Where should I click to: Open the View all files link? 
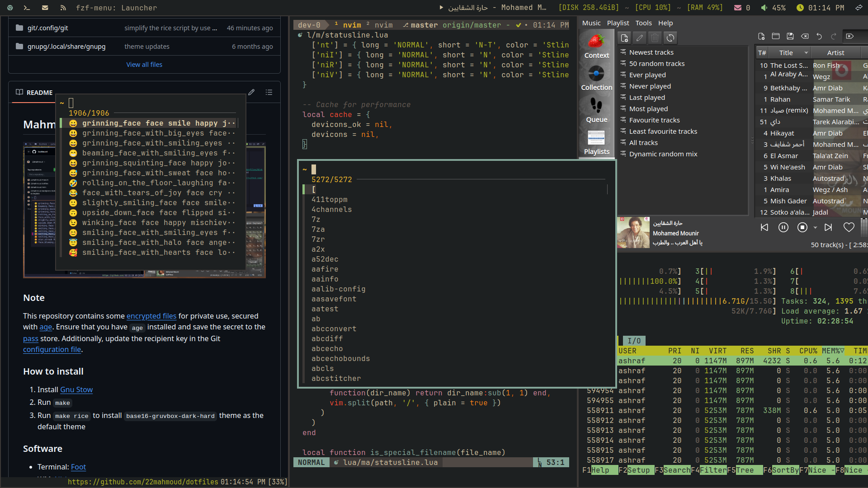[144, 65]
